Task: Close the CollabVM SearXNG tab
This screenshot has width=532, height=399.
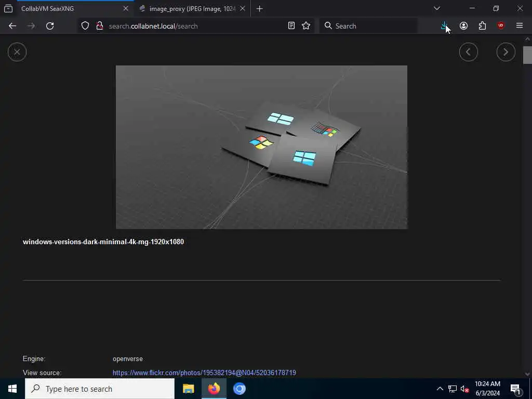Action: tap(126, 8)
